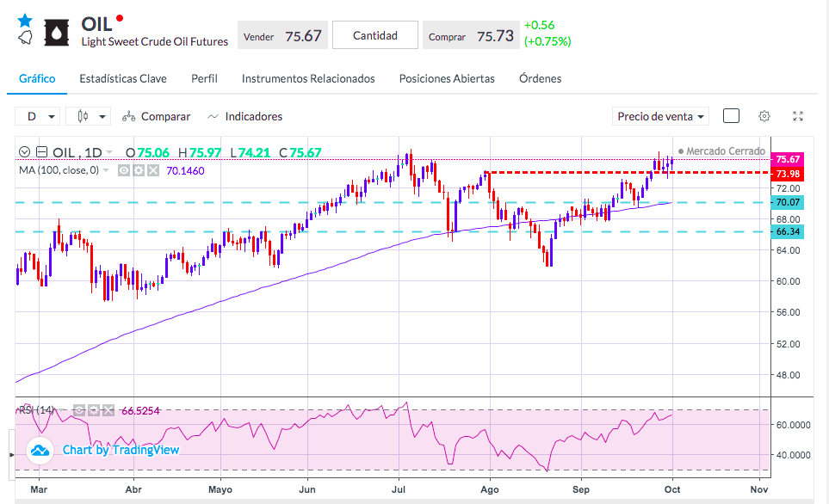Screen dimensions: 829x504
Task: Click Vender at 75.67
Action: pos(283,35)
